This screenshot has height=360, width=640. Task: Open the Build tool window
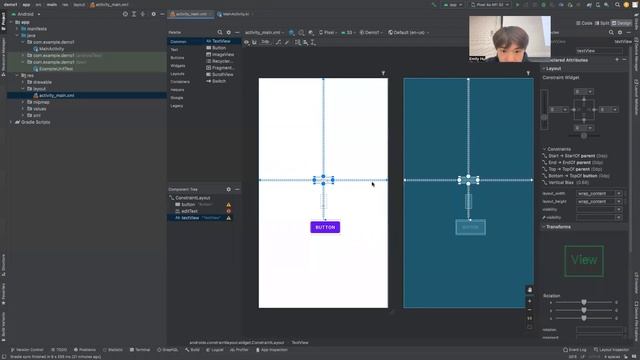tap(192, 350)
